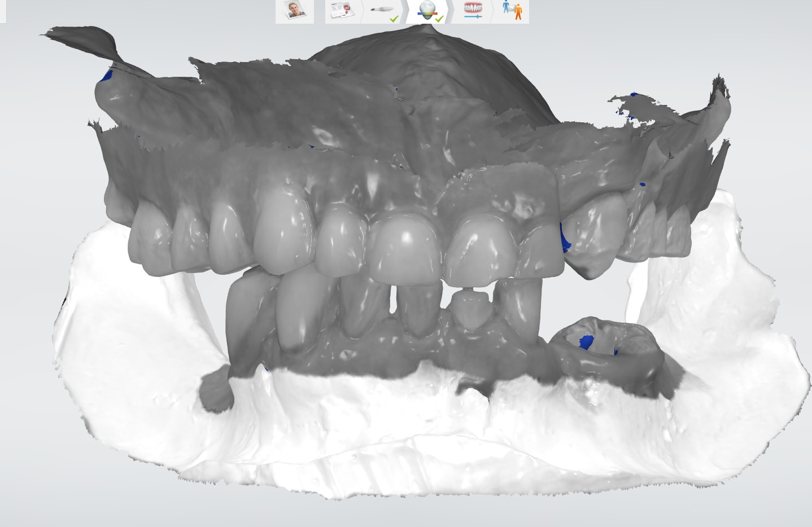Open the teeth smile slider step

(473, 10)
